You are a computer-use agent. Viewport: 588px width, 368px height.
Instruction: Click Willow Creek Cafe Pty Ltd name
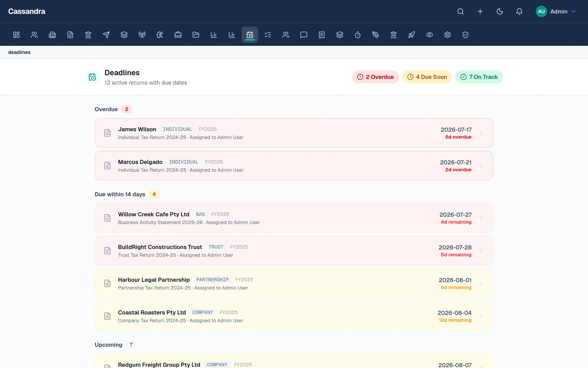[154, 214]
